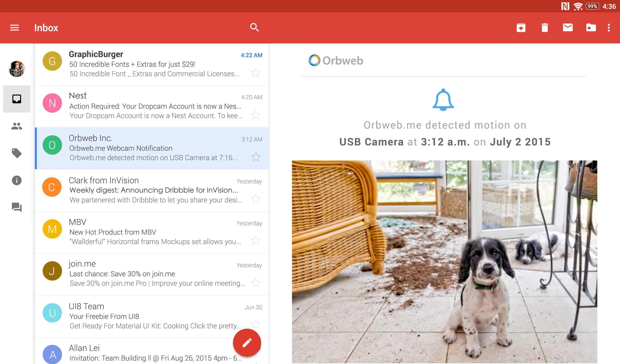Click the Inbox title in toolbar
The width and height of the screenshot is (620, 364).
tap(46, 28)
